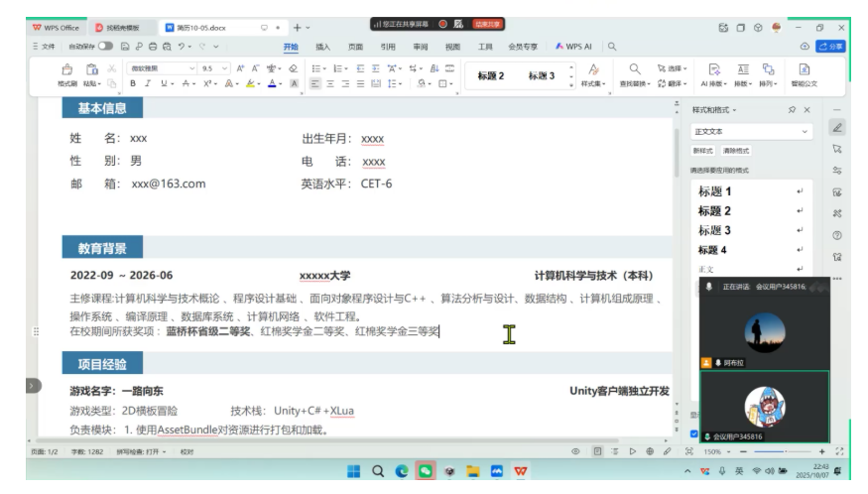Pin the Styles and Formatting panel
This screenshot has width=868, height=494.
[792, 110]
